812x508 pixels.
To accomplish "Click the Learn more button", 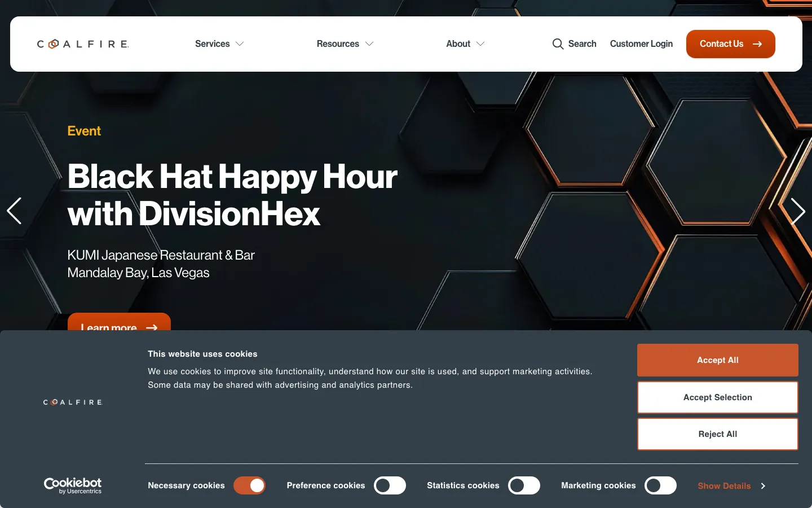I will (119, 322).
